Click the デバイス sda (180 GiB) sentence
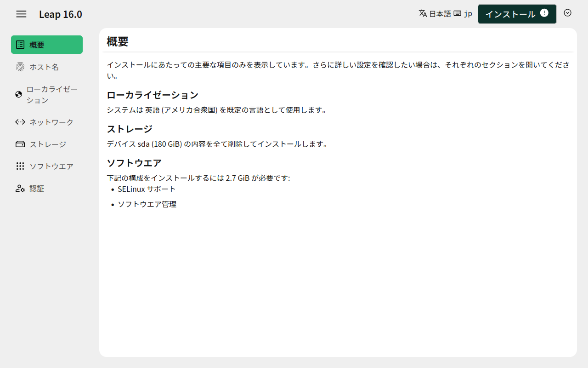 pyautogui.click(x=218, y=144)
